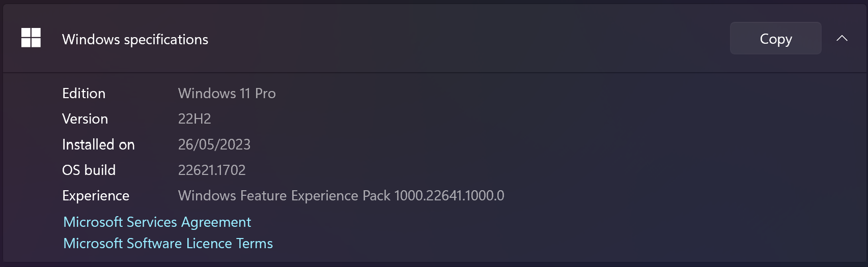Open Microsoft Software Licence Terms link
This screenshot has height=267, width=868.
click(x=168, y=244)
